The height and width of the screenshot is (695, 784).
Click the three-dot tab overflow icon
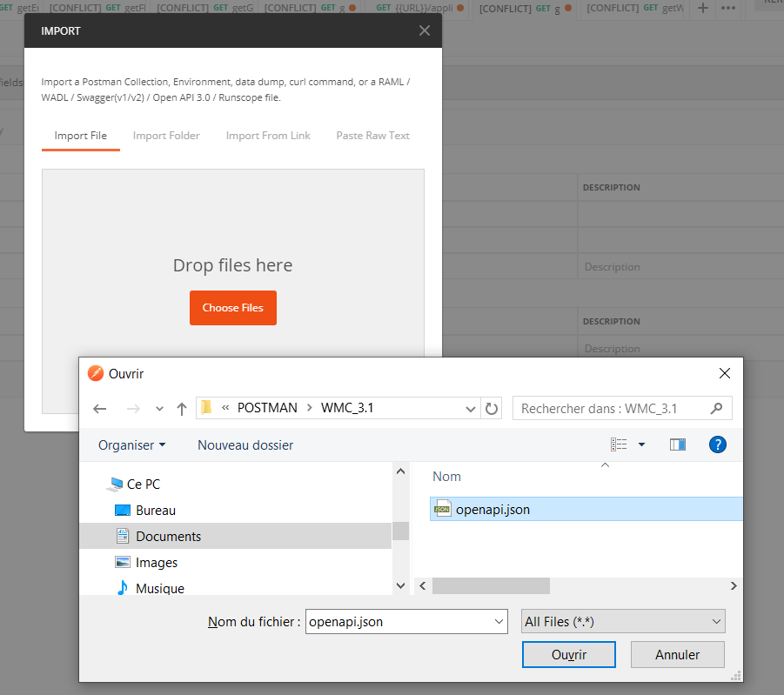[728, 10]
